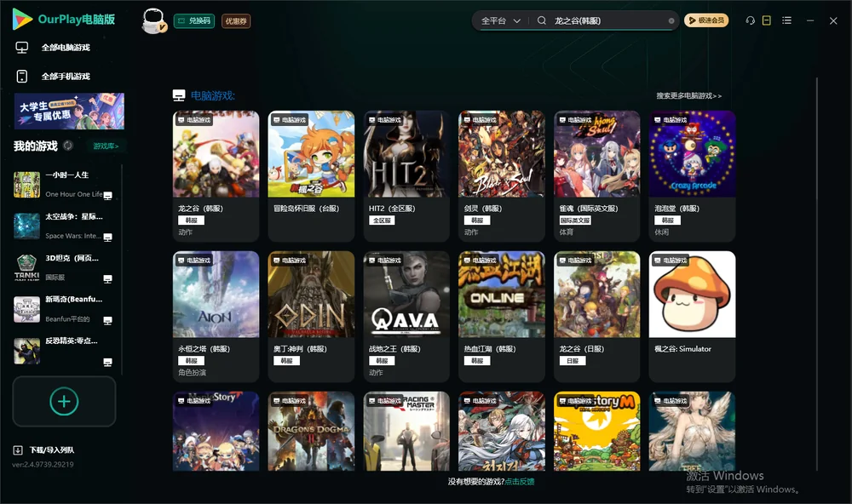
Task: Open the user avatar profile icon
Action: point(153,20)
